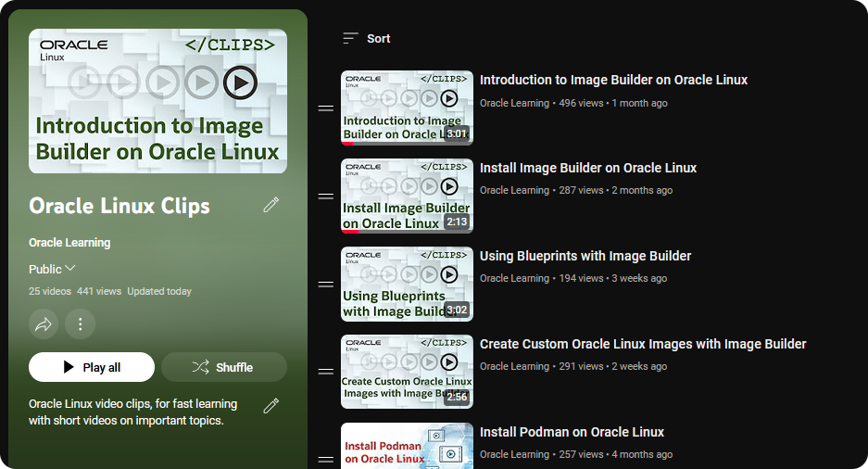
Task: Open Install Podman on Oracle Linux title
Action: click(572, 432)
